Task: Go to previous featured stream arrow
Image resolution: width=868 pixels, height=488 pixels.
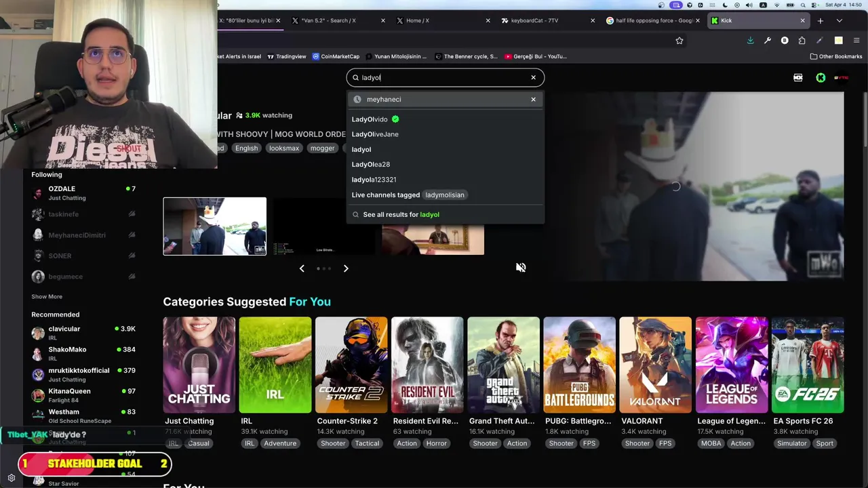Action: pos(302,268)
